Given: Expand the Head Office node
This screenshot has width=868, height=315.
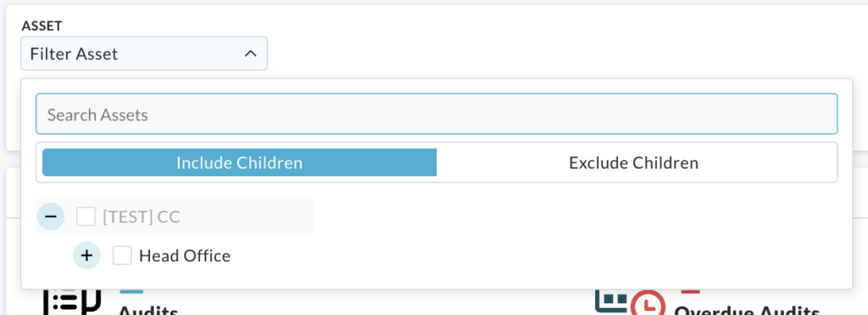Looking at the screenshot, I should pyautogui.click(x=87, y=256).
